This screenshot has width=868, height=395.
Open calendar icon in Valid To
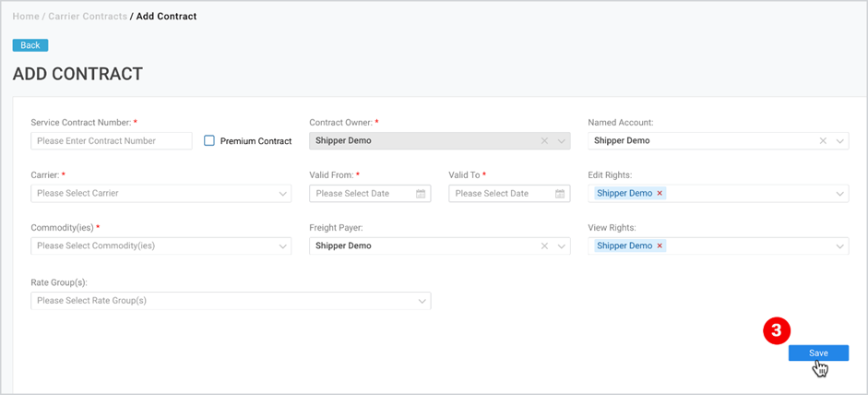(x=560, y=193)
